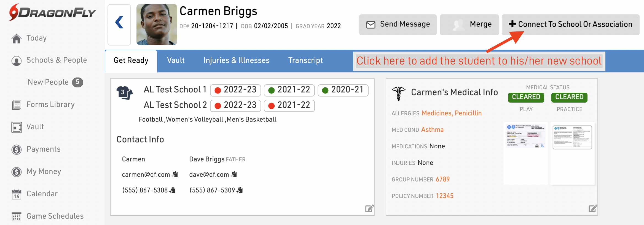Open Today from the home icon
644x225 pixels.
pos(17,39)
